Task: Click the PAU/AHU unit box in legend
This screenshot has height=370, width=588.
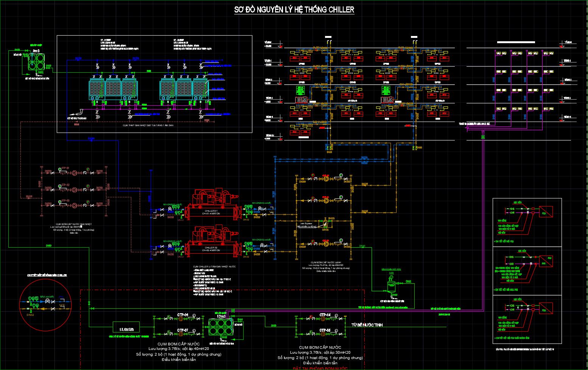Action: pyautogui.click(x=546, y=261)
